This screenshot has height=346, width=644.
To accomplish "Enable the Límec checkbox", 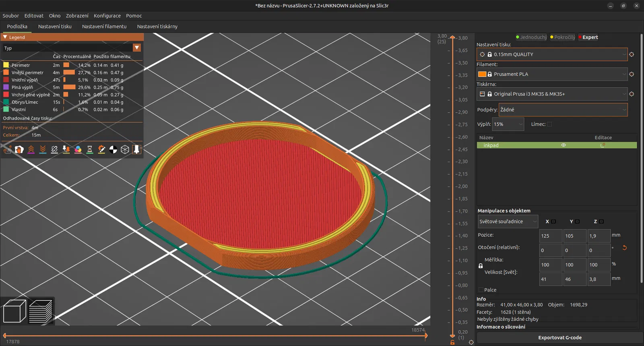I will click(x=549, y=124).
